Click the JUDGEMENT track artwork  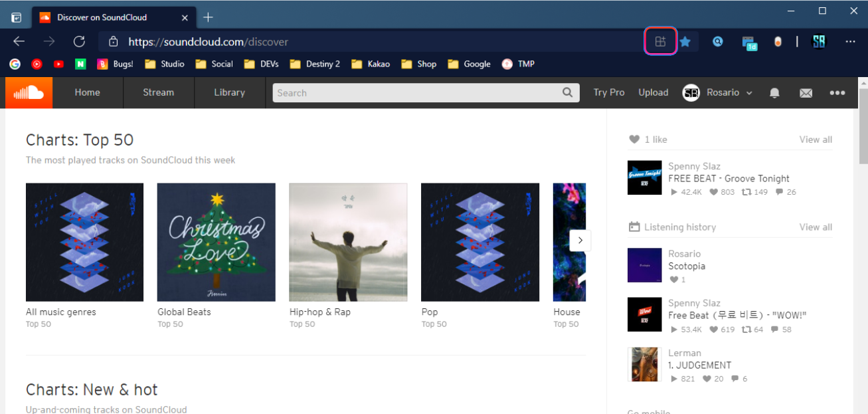point(644,364)
